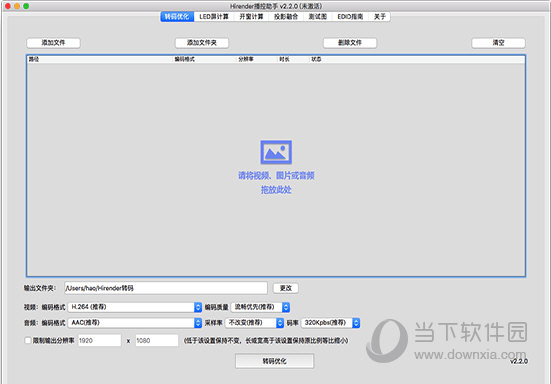Click the 删除文件 button

point(350,43)
